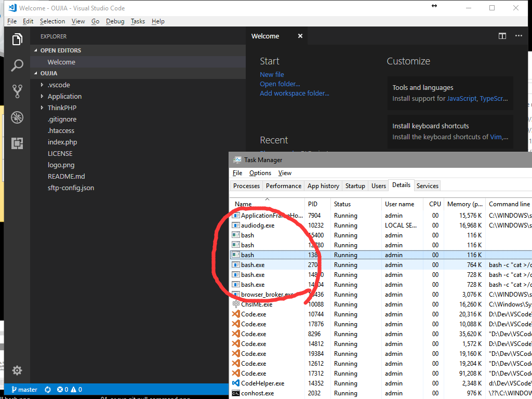Click the split editor icon above the Welcome tab
Viewport: 532px width, 399px height.
pos(502,36)
